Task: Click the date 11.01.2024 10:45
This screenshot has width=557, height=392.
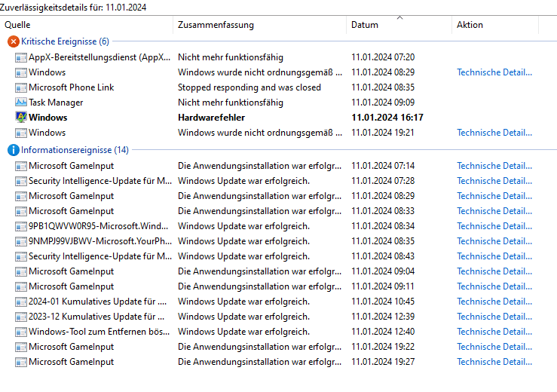Action: [383, 302]
